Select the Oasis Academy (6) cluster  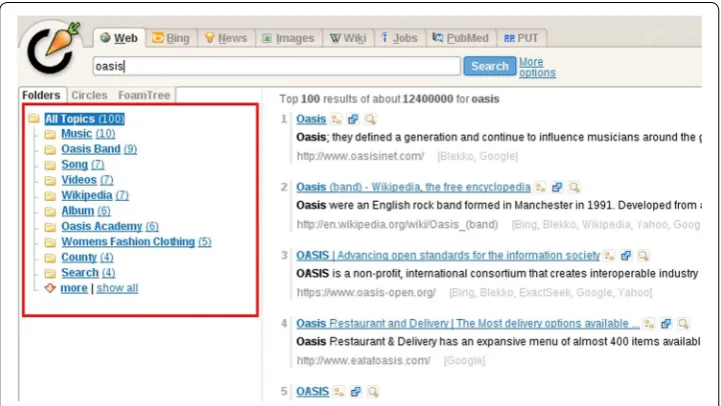coord(110,226)
